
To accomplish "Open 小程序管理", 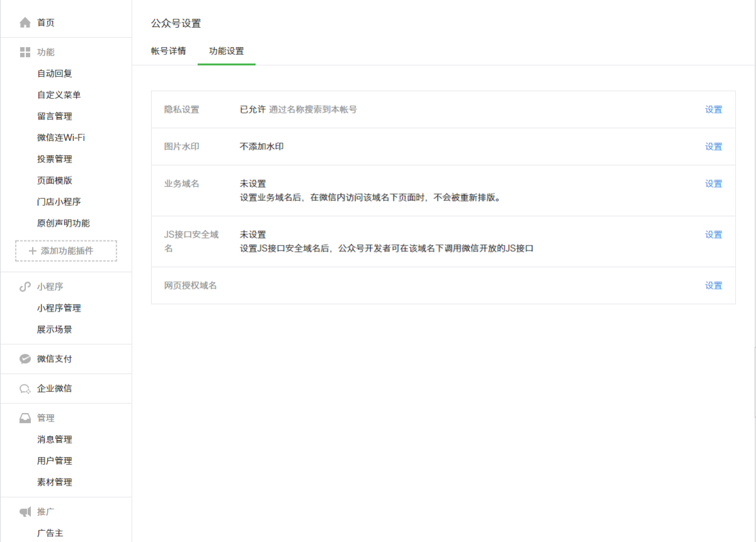I will coord(59,308).
